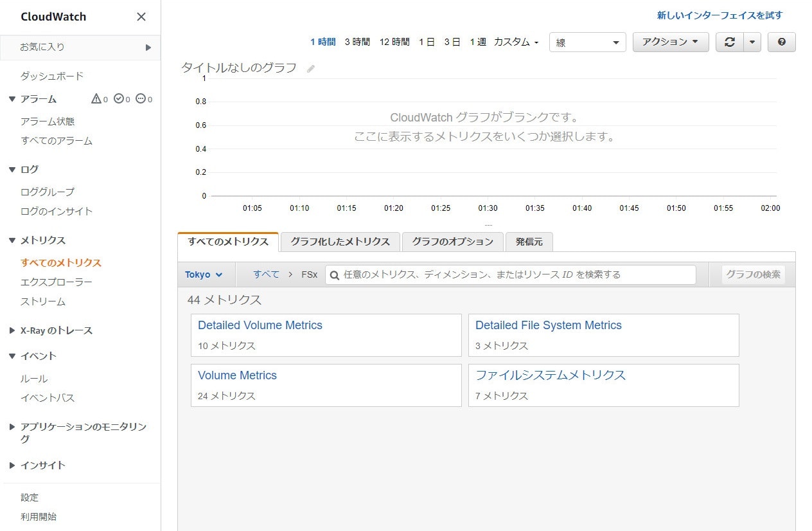Select the 1 週 time range
The height and width of the screenshot is (531, 812).
coord(478,42)
